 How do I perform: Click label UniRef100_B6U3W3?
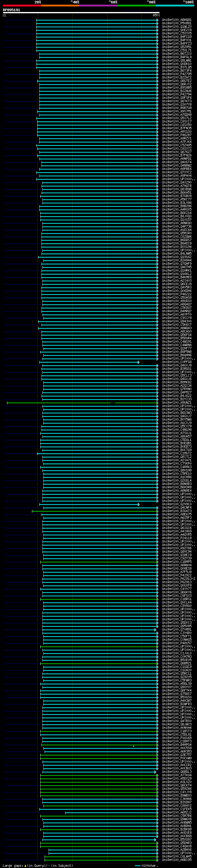pos(176,413)
